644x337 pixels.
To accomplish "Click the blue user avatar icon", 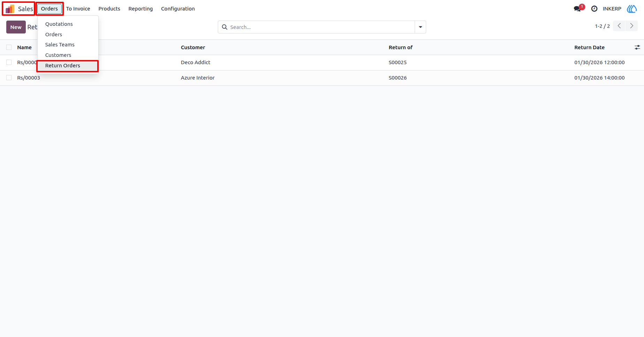I will click(632, 9).
